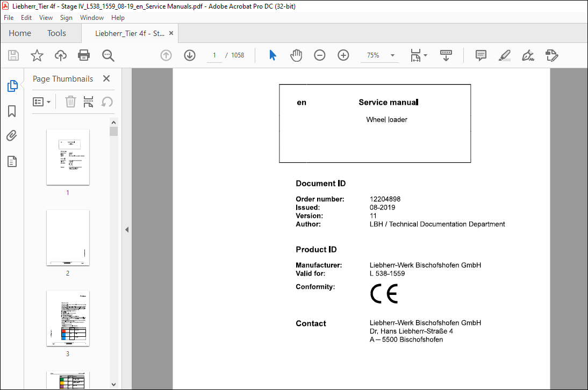
Task: Click the thumbnails scrollbar handle
Action: pos(113,132)
